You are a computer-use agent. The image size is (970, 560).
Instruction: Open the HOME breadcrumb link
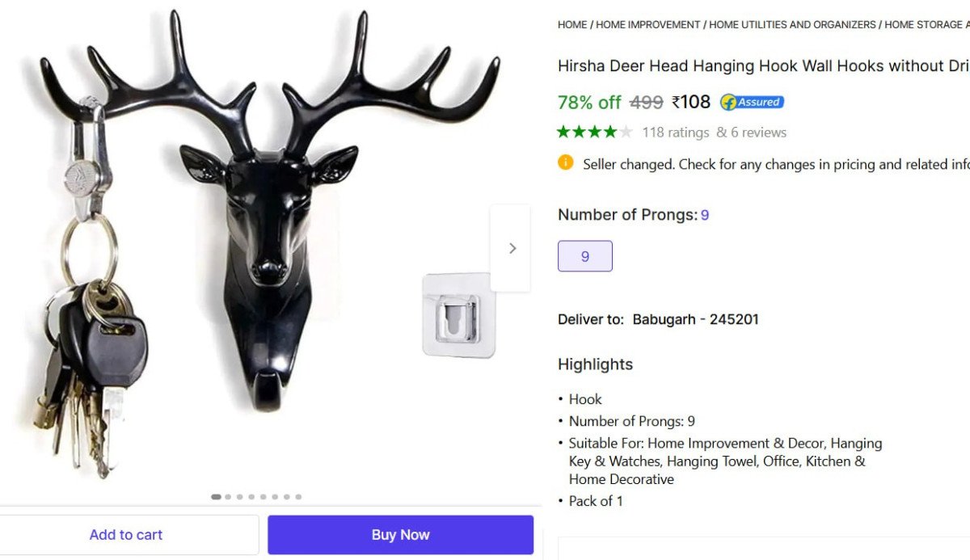(x=572, y=25)
